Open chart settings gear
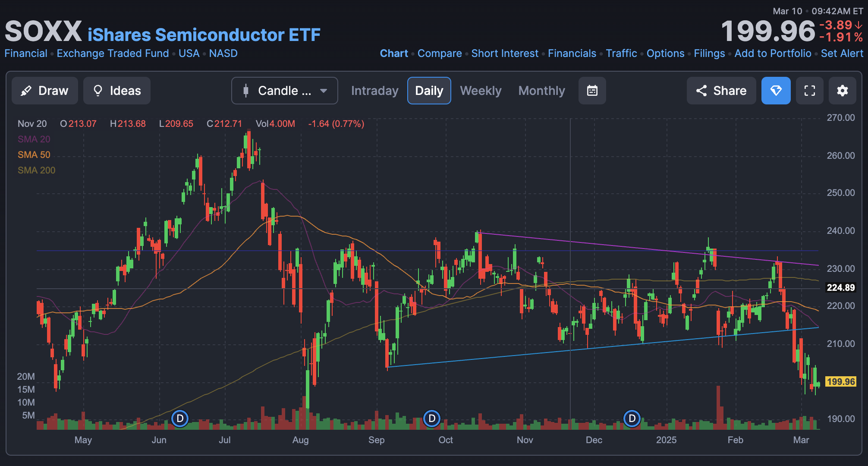The height and width of the screenshot is (466, 868). click(x=843, y=91)
